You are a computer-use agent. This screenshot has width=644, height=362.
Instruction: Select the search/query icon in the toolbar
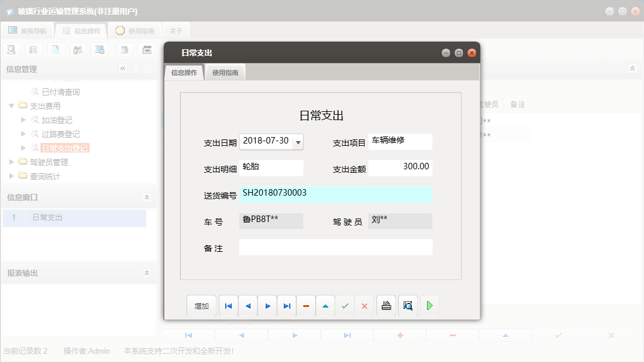11,49
